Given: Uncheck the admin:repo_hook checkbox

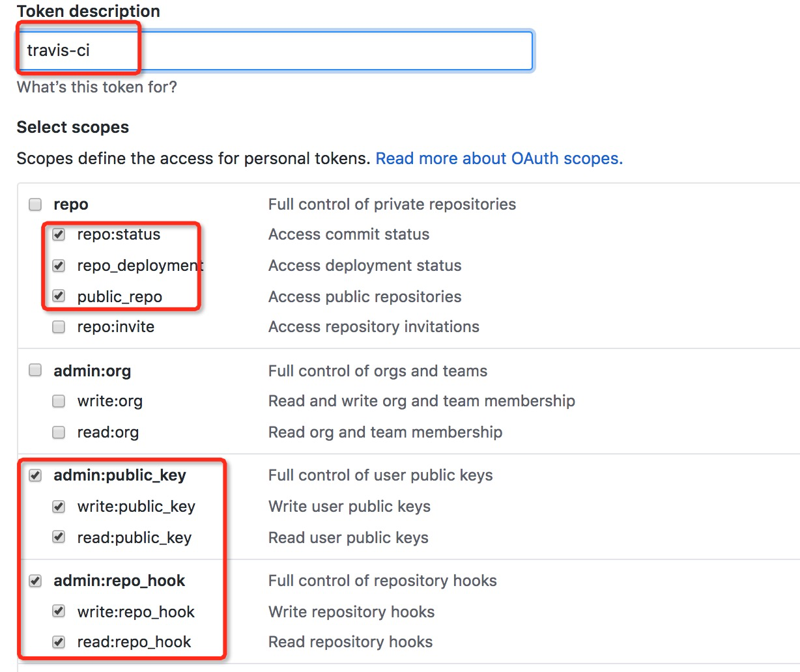Looking at the screenshot, I should [x=35, y=581].
